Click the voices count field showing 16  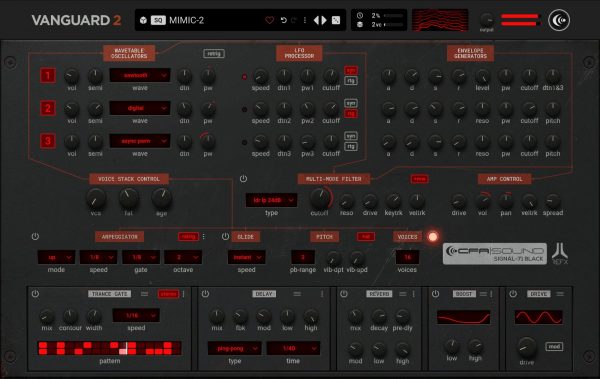(x=407, y=257)
